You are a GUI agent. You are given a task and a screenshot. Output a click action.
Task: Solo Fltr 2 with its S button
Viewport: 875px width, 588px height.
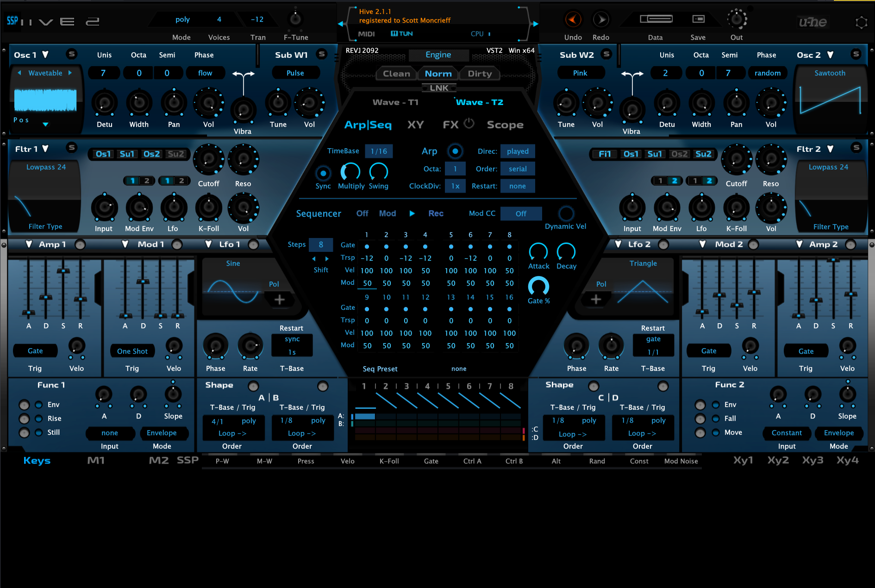[856, 148]
